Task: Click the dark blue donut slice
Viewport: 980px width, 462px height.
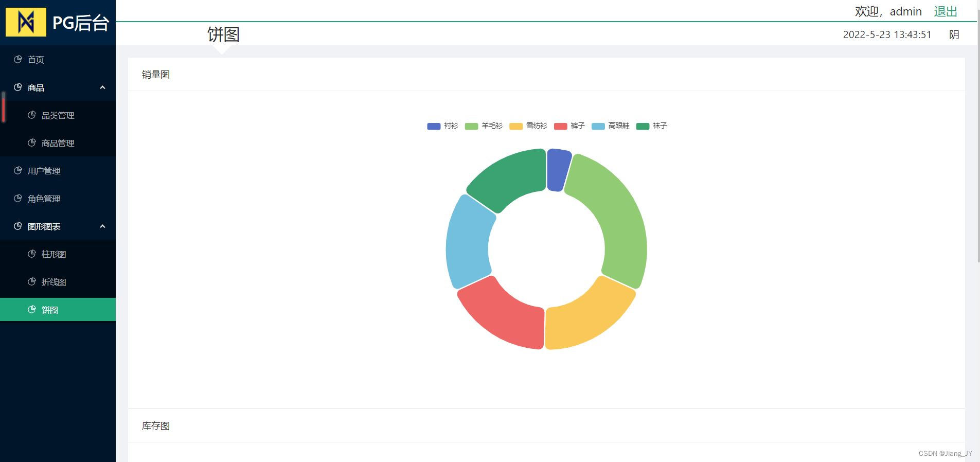Action: pos(558,170)
